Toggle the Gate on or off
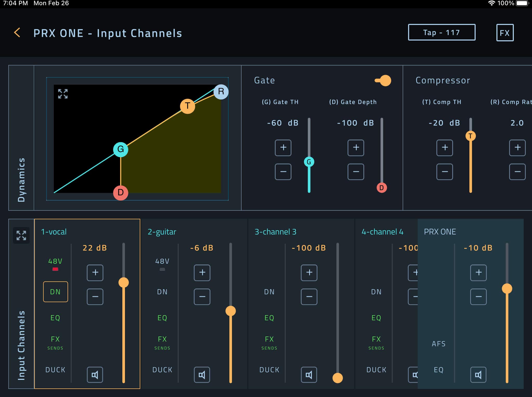The width and height of the screenshot is (532, 397). (383, 81)
